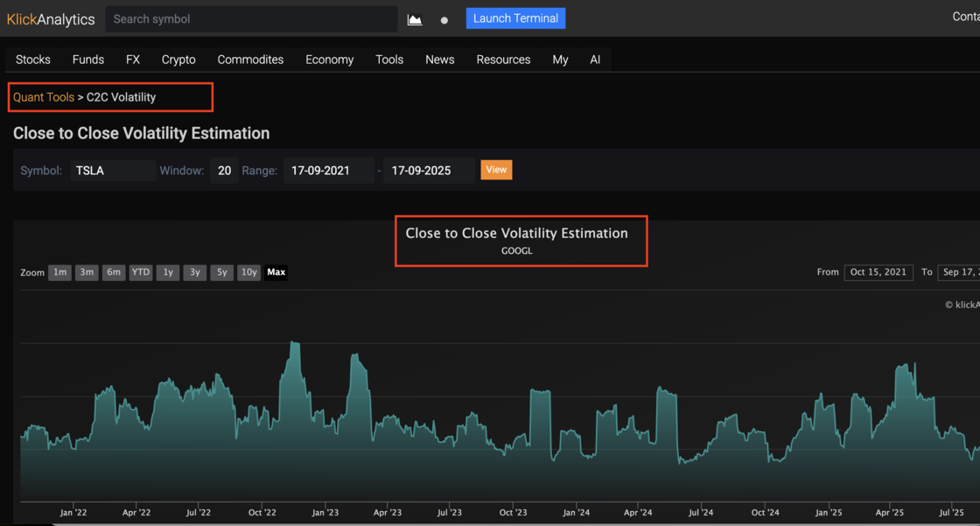This screenshot has width=980, height=526.
Task: Open the FX menu
Action: tap(132, 60)
